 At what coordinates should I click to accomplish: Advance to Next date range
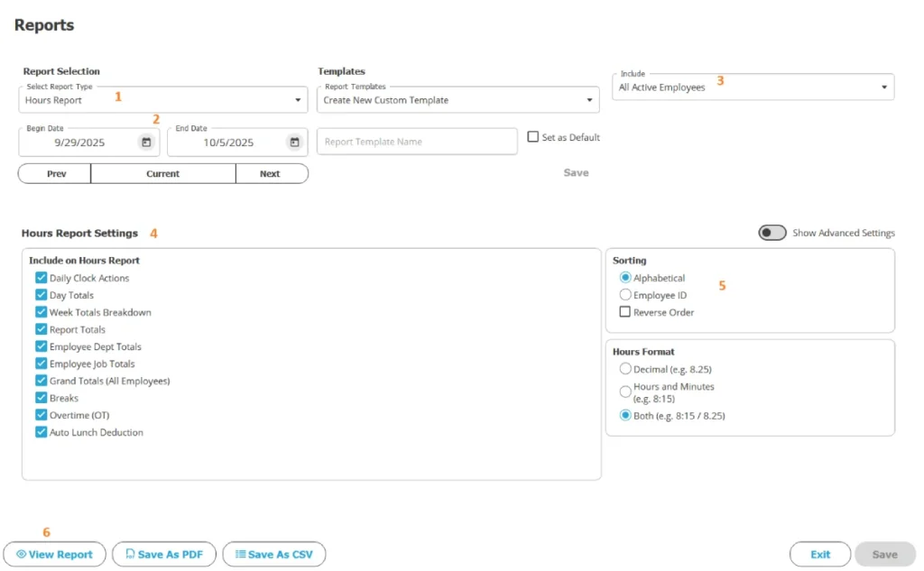271,173
